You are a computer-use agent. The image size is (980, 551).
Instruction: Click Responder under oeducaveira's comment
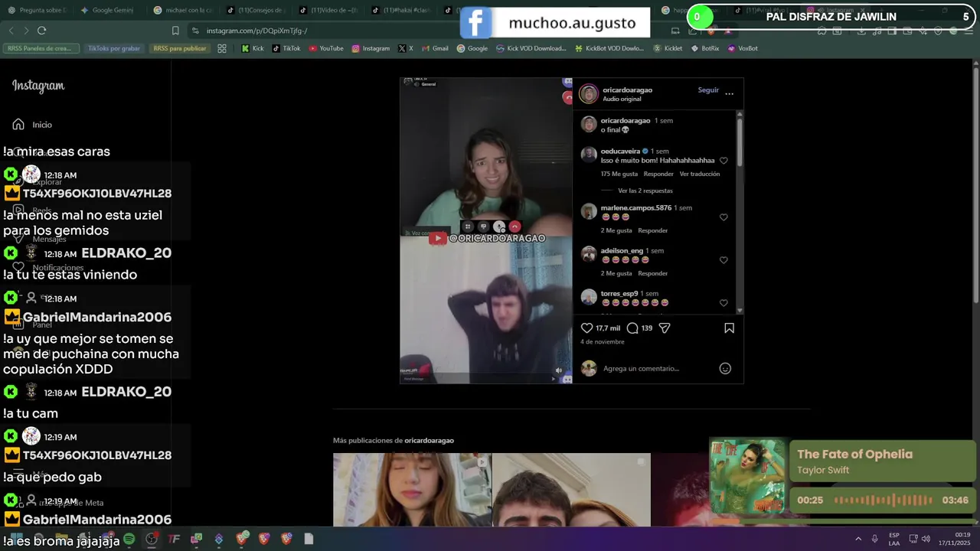pyautogui.click(x=658, y=174)
